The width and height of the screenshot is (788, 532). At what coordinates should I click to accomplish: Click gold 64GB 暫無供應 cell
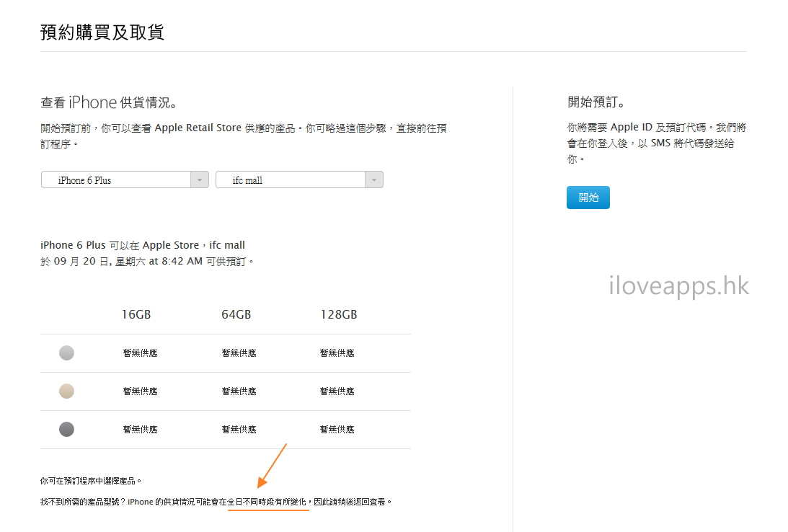(239, 391)
